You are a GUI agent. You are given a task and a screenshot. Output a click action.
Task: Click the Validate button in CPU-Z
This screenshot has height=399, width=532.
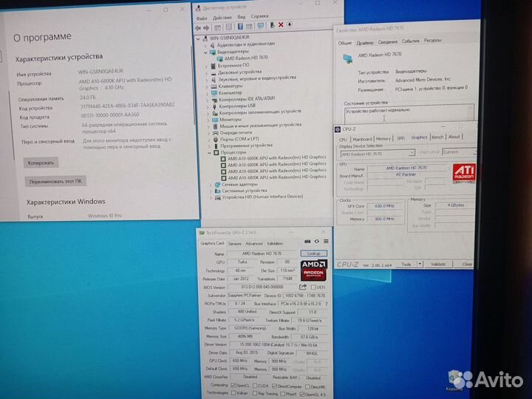click(438, 264)
